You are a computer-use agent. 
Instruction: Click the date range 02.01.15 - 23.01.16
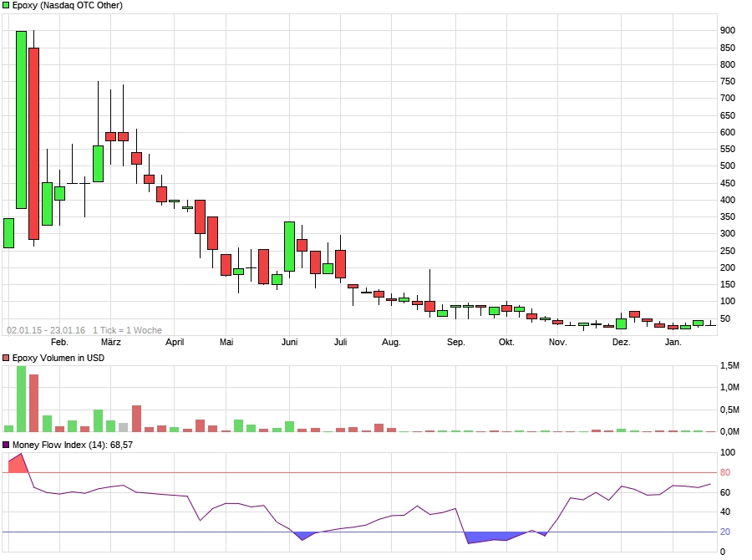point(46,330)
